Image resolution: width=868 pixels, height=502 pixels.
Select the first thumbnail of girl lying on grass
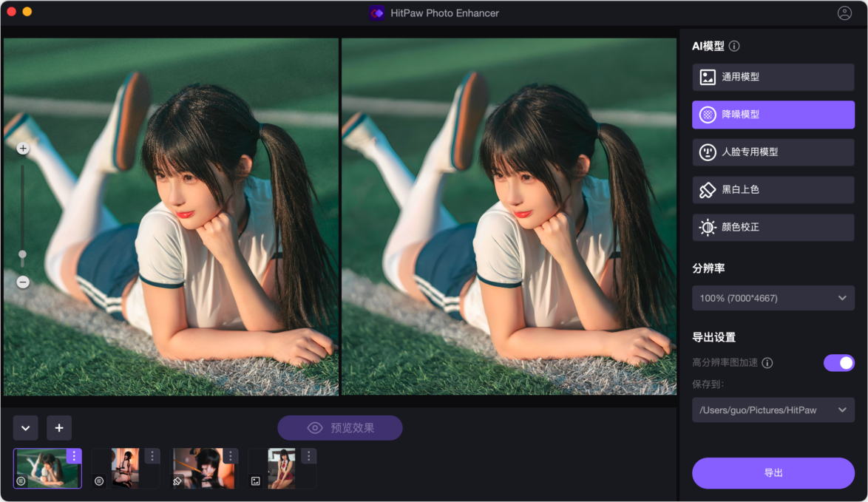coord(47,468)
